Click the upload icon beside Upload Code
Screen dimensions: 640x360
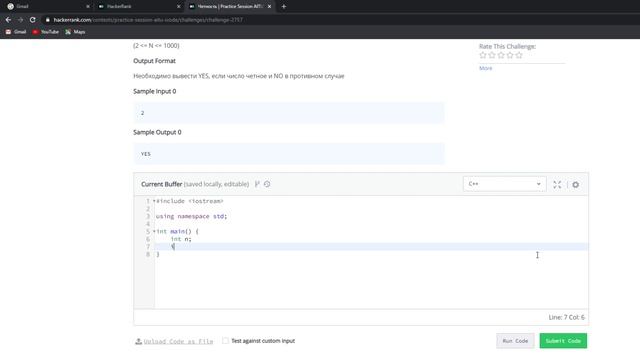click(x=138, y=341)
